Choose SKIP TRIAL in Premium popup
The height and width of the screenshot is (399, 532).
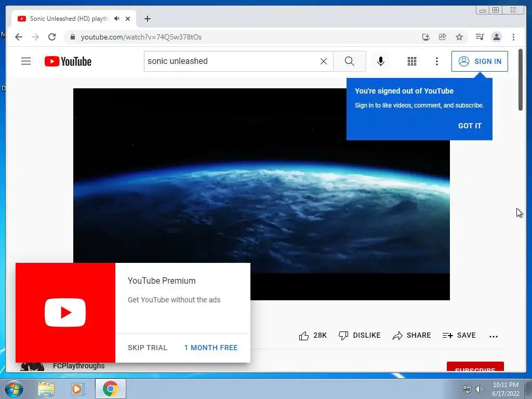[x=147, y=348]
